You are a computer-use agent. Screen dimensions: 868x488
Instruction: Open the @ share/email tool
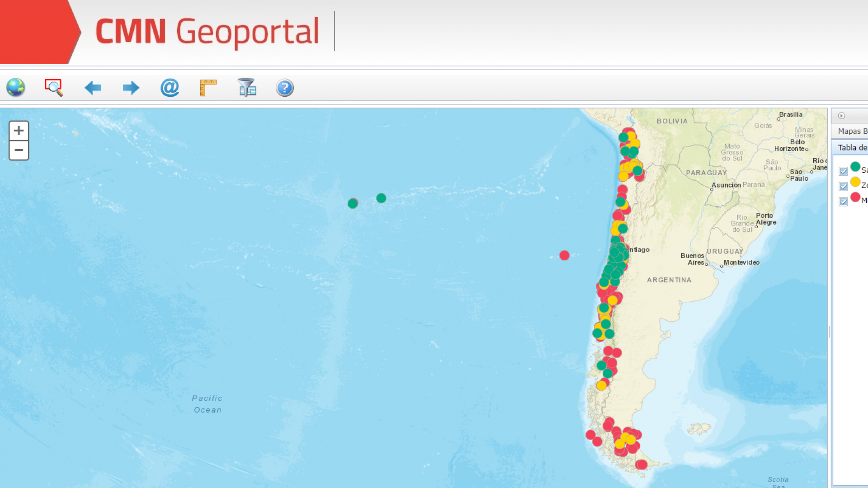click(x=169, y=87)
